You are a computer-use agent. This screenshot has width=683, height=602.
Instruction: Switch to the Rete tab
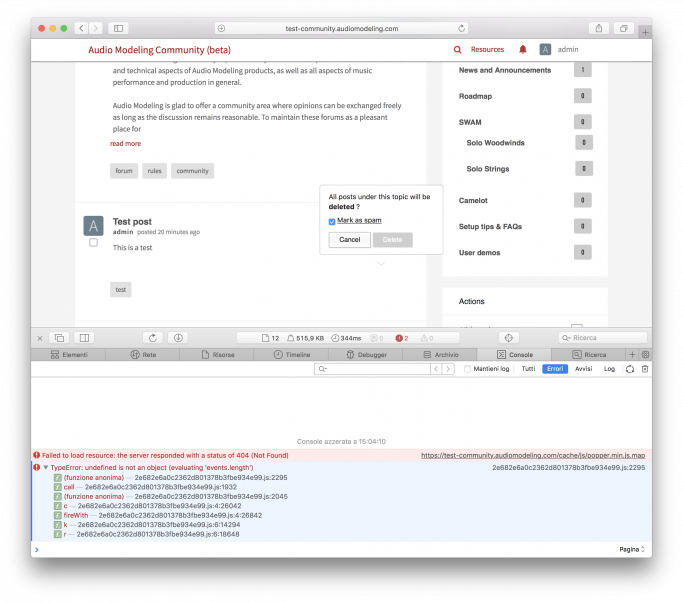143,355
